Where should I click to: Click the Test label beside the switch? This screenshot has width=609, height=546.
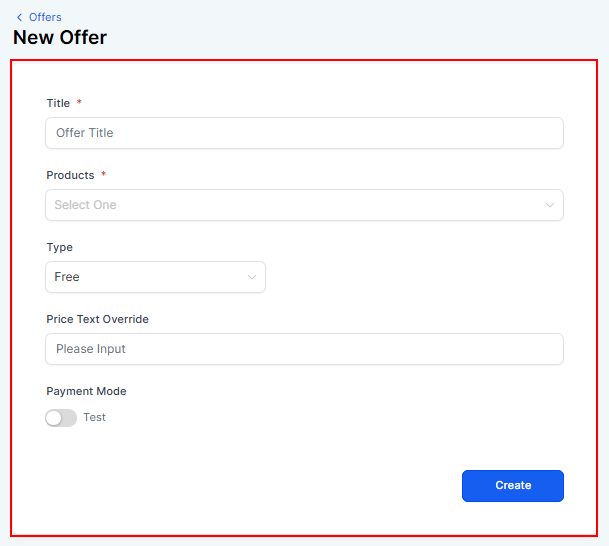[95, 418]
